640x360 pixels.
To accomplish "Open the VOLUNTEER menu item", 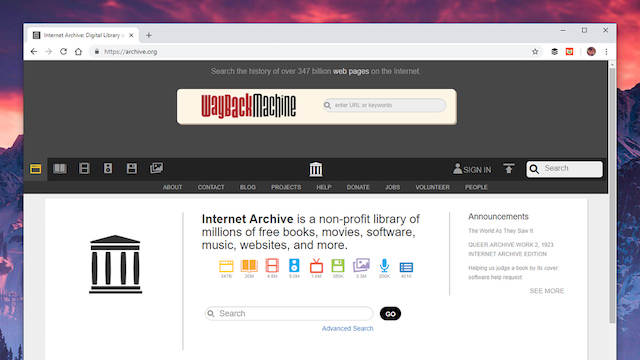I will point(433,187).
